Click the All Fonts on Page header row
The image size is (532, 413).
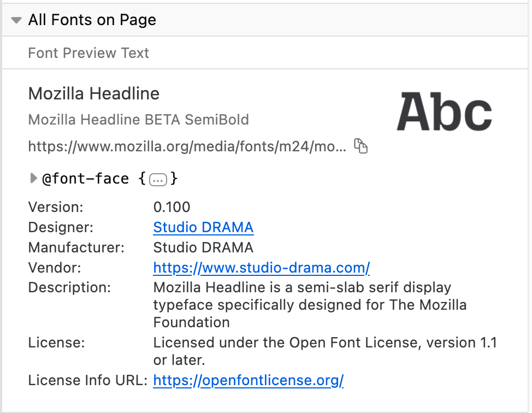(x=93, y=19)
